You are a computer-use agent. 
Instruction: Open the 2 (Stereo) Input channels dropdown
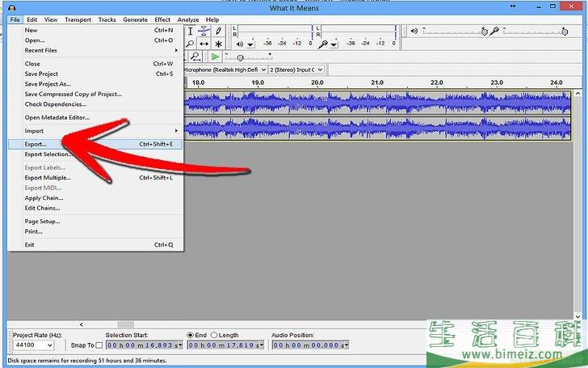[x=320, y=70]
